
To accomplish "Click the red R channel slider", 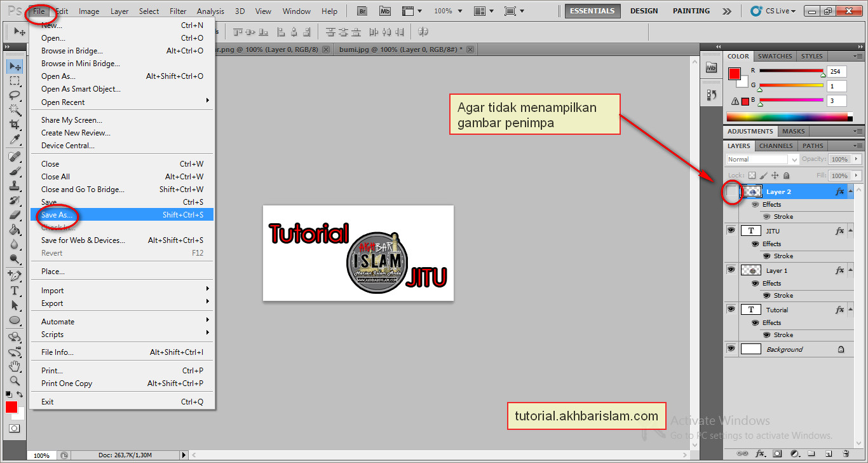I will click(x=791, y=71).
